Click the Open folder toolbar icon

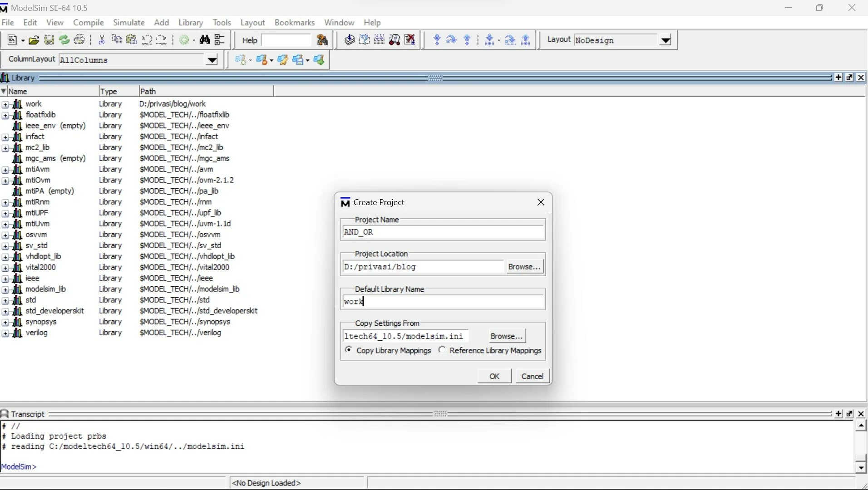pos(34,40)
